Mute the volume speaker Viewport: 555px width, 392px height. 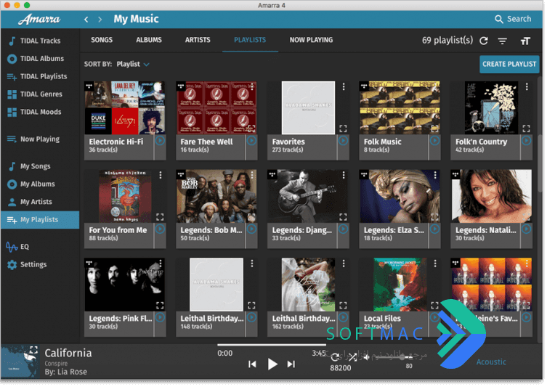pos(367,357)
